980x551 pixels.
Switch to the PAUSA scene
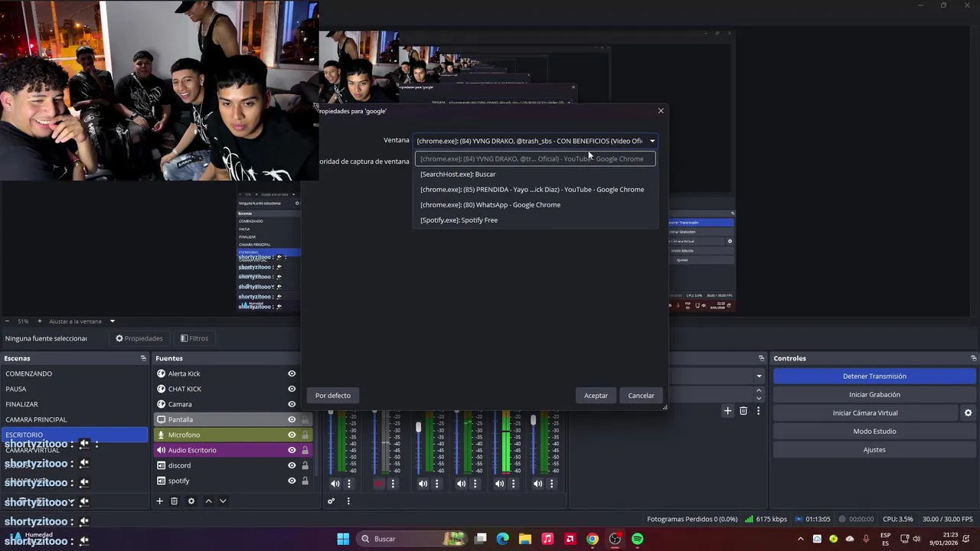pos(74,389)
